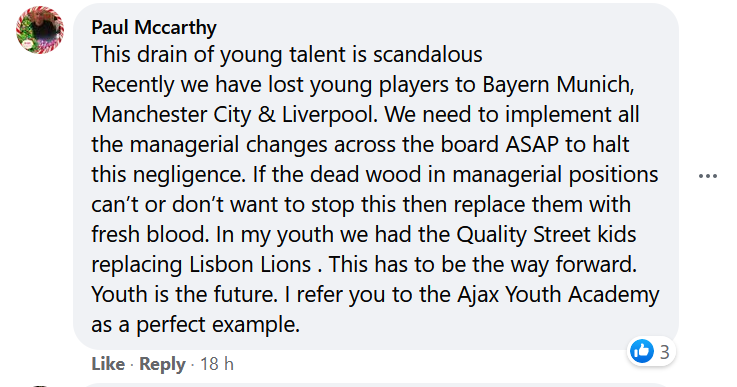The height and width of the screenshot is (387, 737).
Task: Click the word 'Liverpool' in the comment
Action: click(328, 115)
